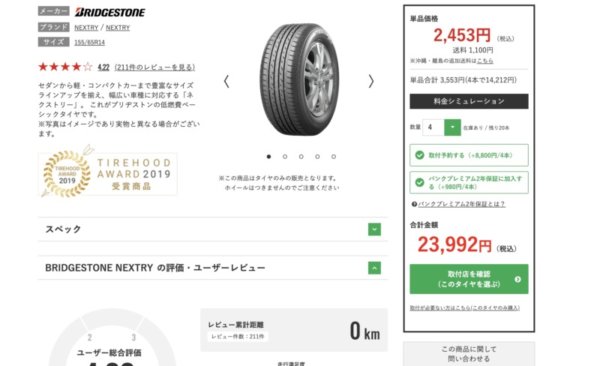This screenshot has height=366, width=600.
Task: Open the NEXTRY brand link
Action: (x=86, y=28)
